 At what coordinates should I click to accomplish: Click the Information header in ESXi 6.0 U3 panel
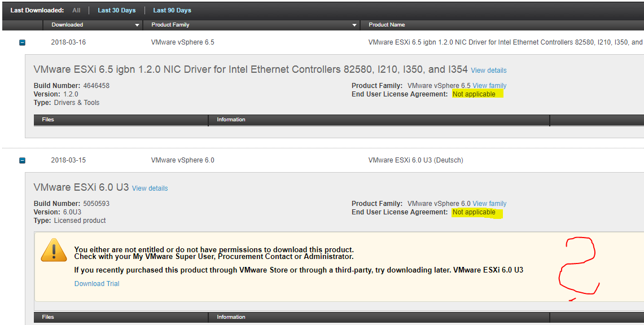pyautogui.click(x=231, y=317)
